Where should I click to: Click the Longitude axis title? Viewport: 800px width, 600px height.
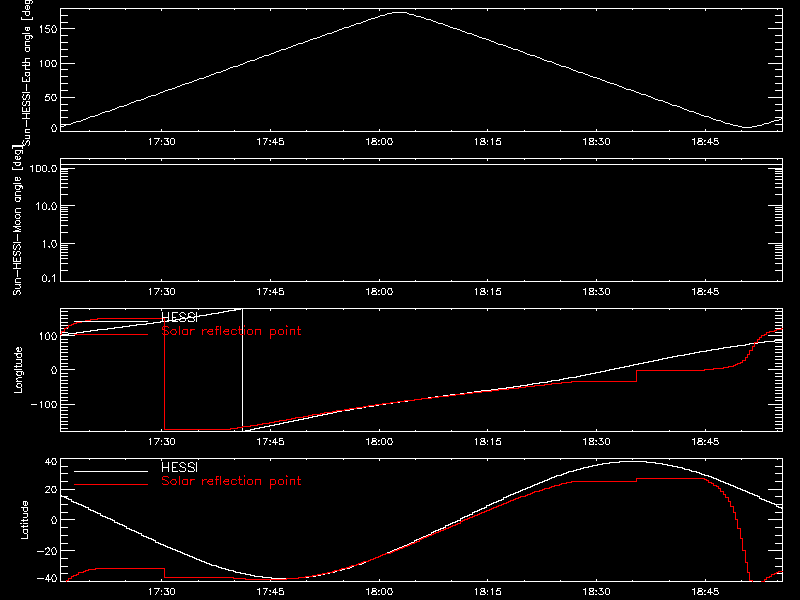pyautogui.click(x=18, y=370)
